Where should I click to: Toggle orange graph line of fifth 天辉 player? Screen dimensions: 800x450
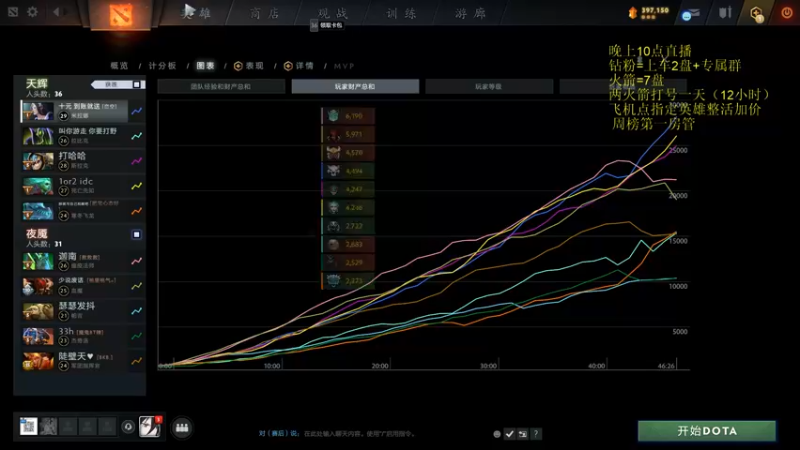[x=136, y=211]
